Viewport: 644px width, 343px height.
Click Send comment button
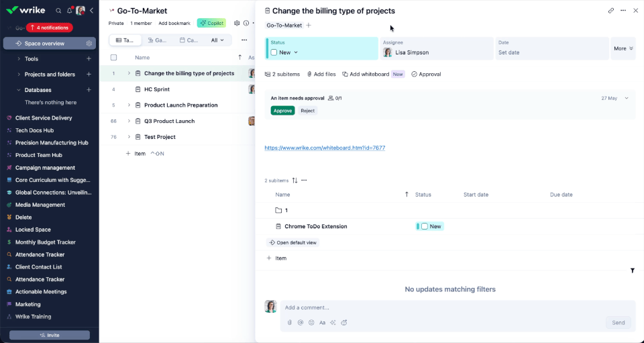(618, 322)
